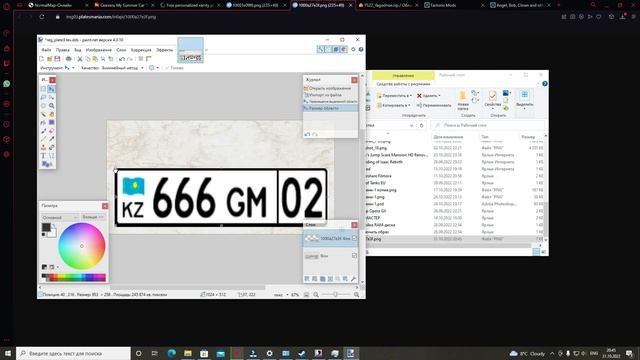Add a new layer in Layers panel
Image resolution: width=640 pixels, height=360 pixels.
click(307, 279)
